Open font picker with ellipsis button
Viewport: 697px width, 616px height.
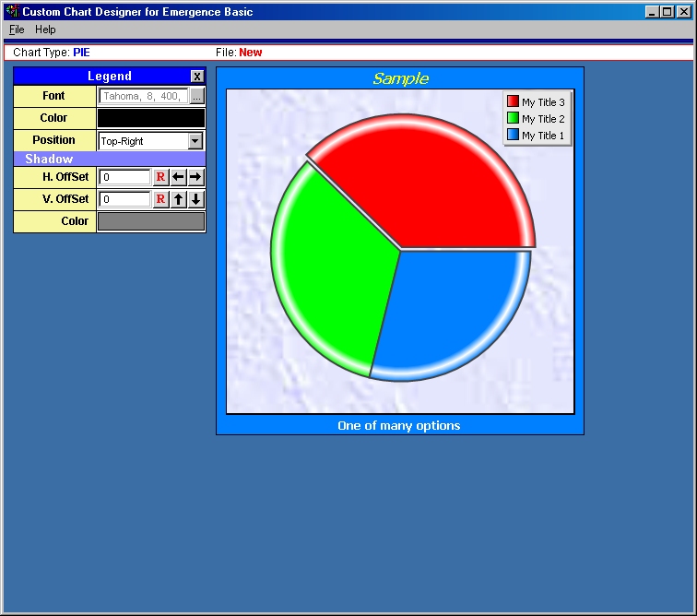click(196, 96)
